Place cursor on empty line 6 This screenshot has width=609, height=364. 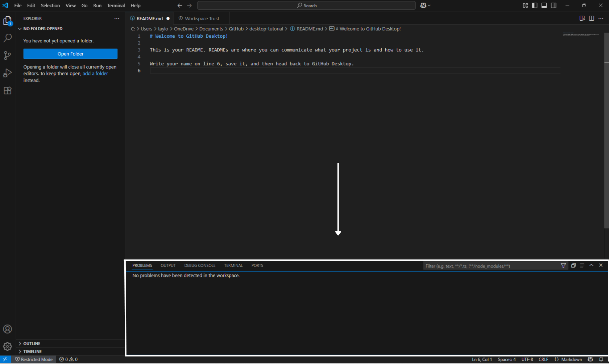[355, 71]
